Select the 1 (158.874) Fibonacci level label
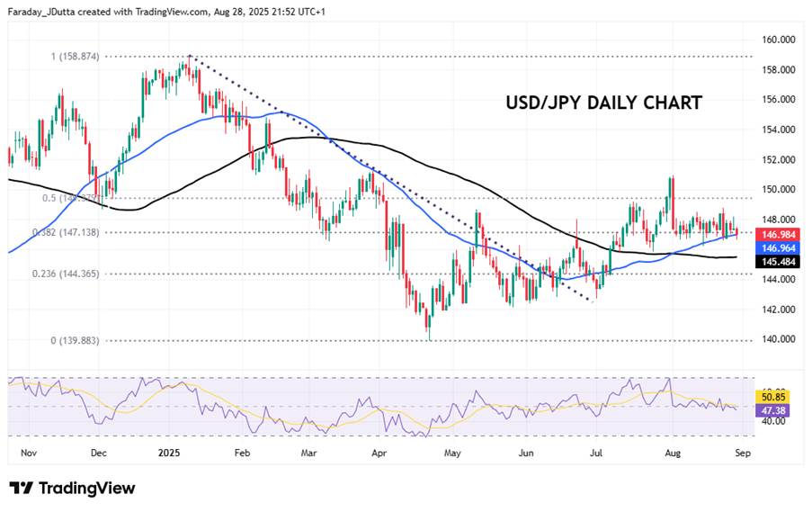 [86, 56]
